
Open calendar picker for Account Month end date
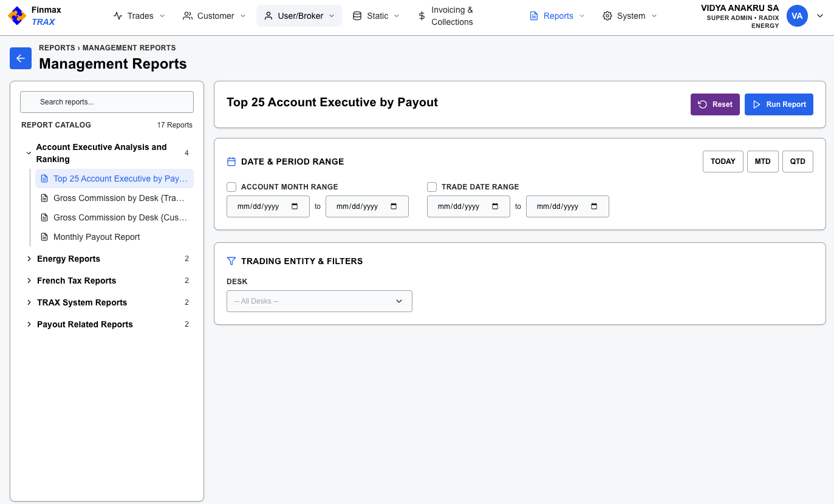pyautogui.click(x=394, y=206)
